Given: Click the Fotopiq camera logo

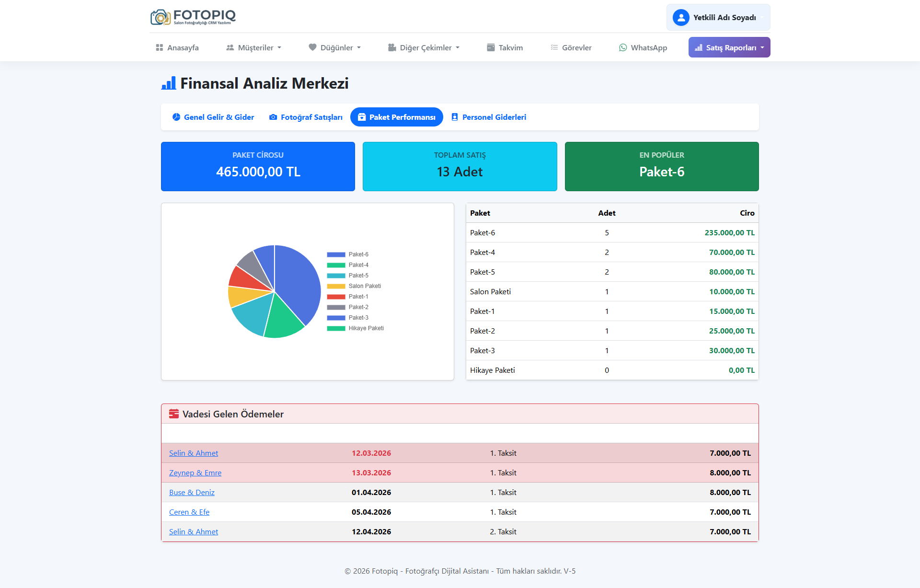Looking at the screenshot, I should (x=161, y=17).
